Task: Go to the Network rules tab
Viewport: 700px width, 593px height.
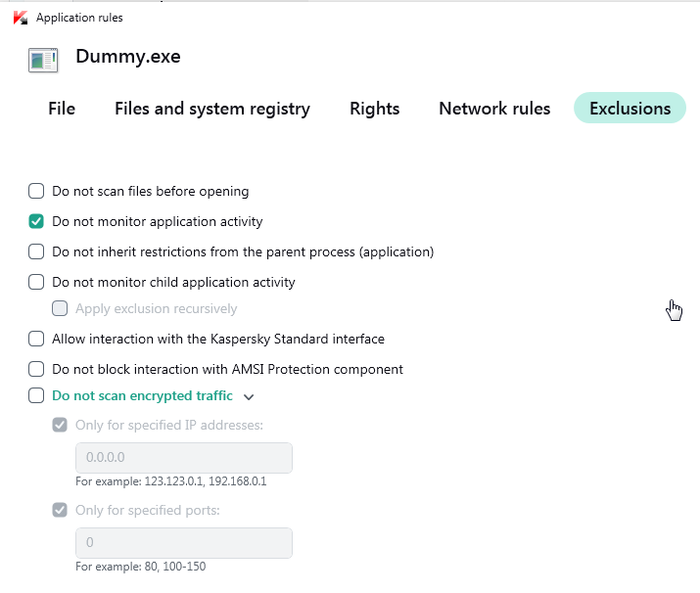Action: (494, 109)
